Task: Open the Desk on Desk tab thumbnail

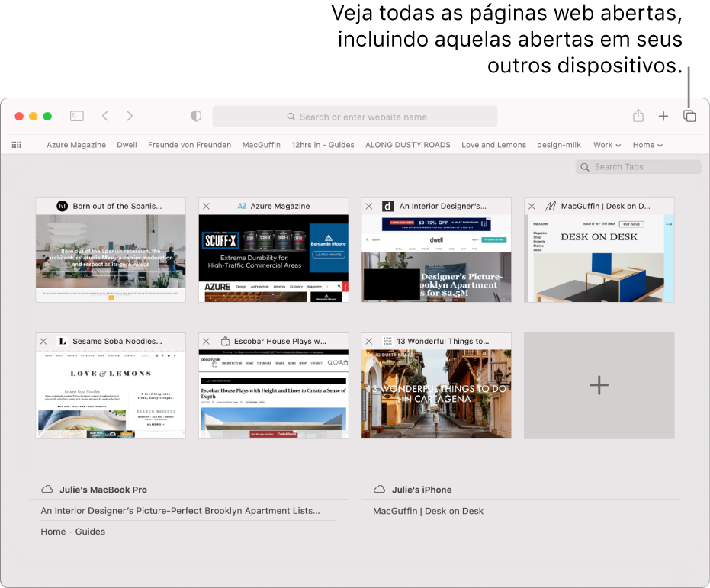Action: pos(599,258)
